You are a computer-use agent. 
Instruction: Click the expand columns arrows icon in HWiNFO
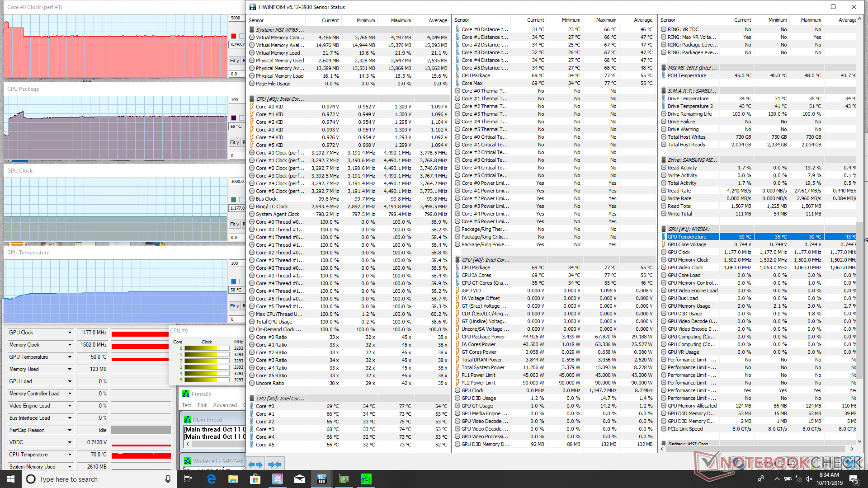pyautogui.click(x=255, y=464)
